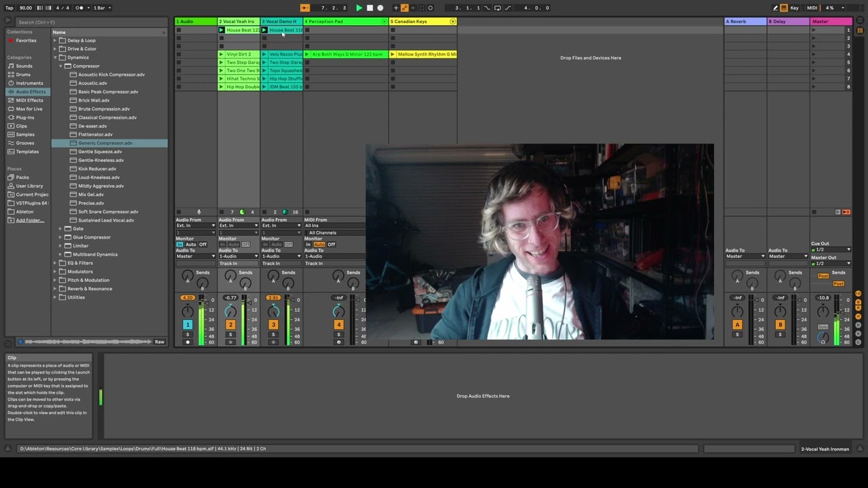Click Add Folder link
This screenshot has width=868, height=488.
(x=30, y=220)
